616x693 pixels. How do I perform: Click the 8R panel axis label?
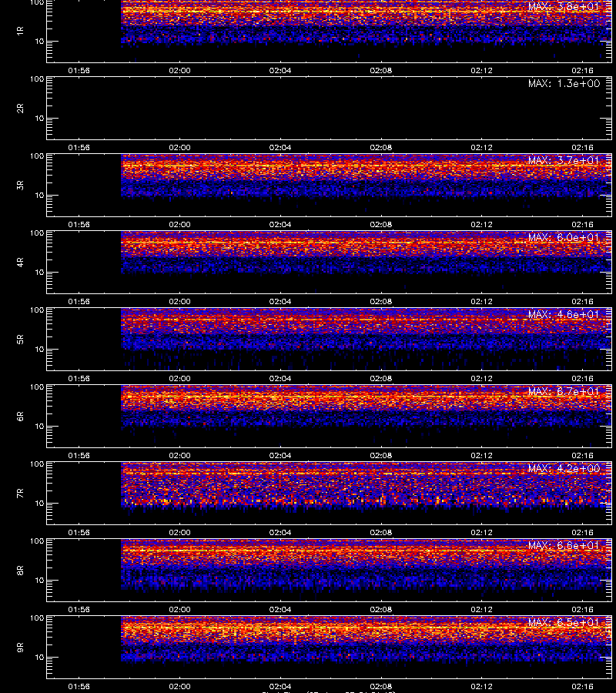20,570
